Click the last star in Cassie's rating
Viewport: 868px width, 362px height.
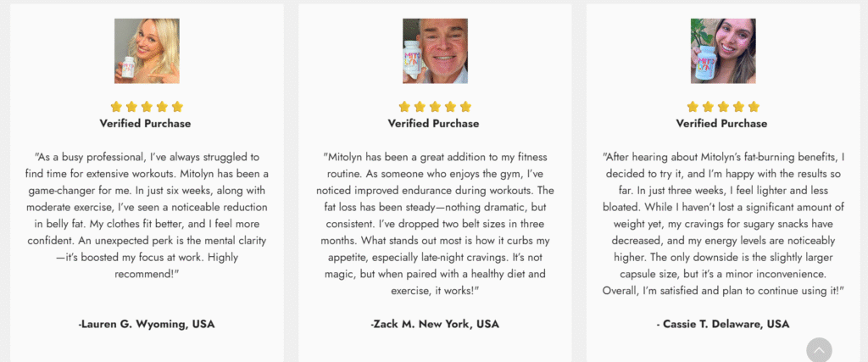click(x=754, y=107)
